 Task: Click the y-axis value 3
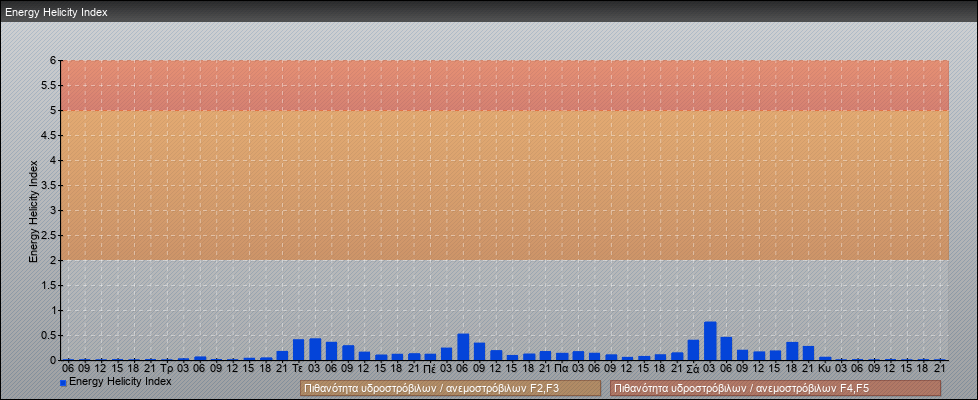click(54, 210)
